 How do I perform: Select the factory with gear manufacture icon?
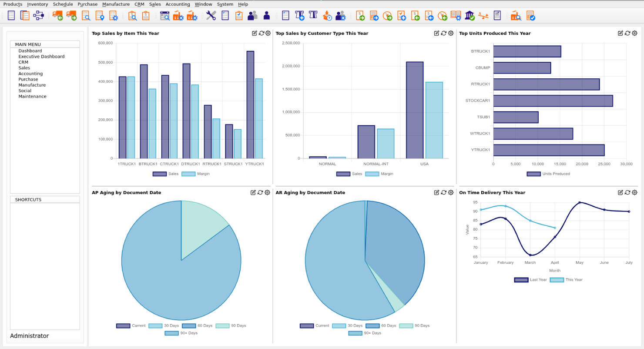point(179,16)
